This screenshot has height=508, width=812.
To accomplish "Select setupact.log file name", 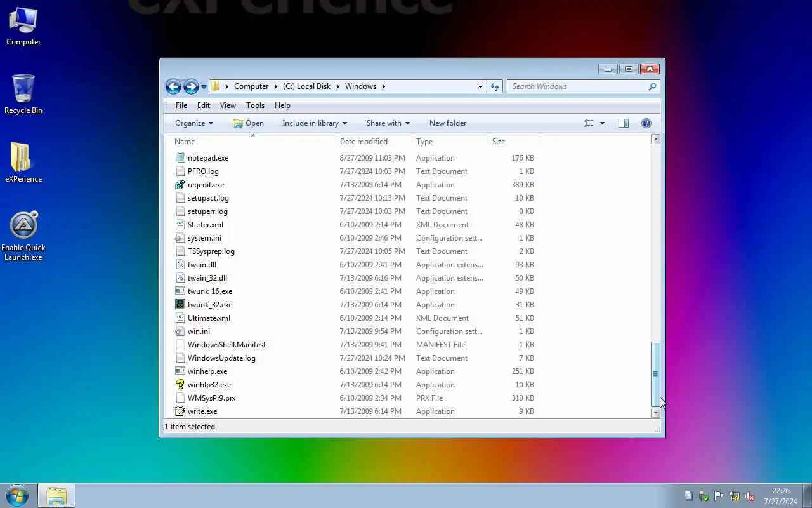I will tap(208, 198).
